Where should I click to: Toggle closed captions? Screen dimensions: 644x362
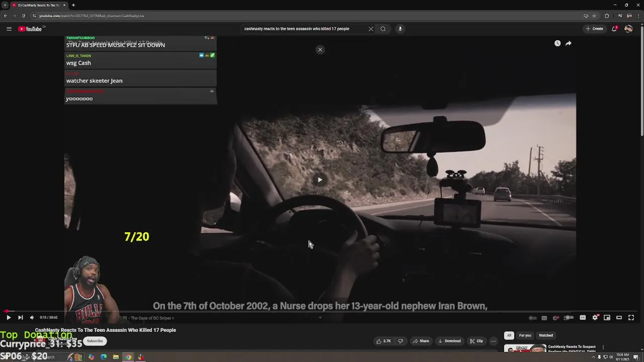(583, 317)
